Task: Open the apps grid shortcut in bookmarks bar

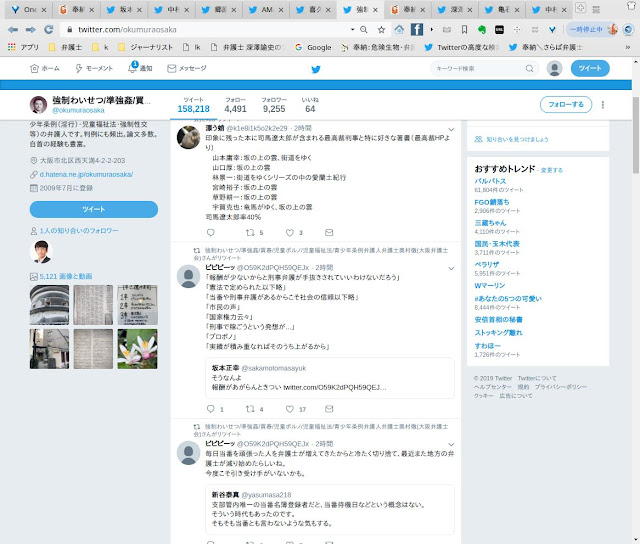Action: pos(12,47)
